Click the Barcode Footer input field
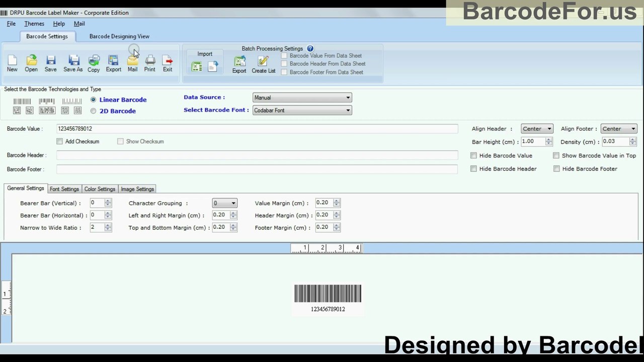Image resolution: width=644 pixels, height=362 pixels. [257, 169]
